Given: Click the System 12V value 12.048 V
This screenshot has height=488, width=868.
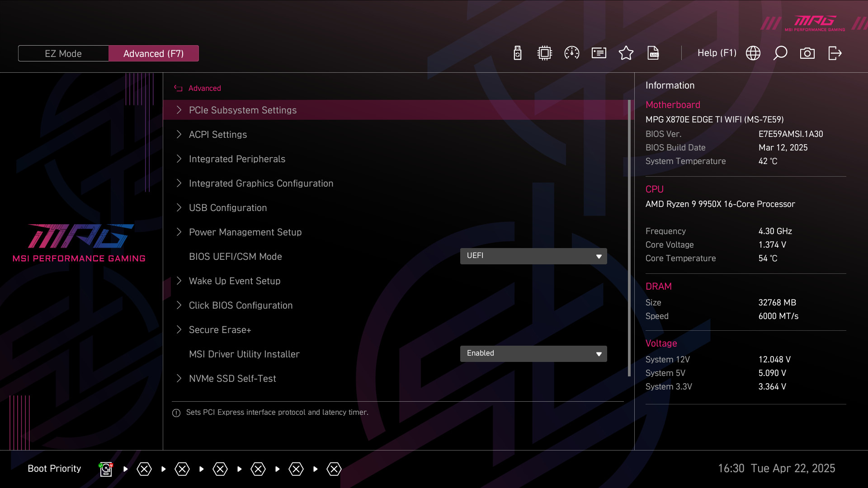Looking at the screenshot, I should [x=774, y=360].
